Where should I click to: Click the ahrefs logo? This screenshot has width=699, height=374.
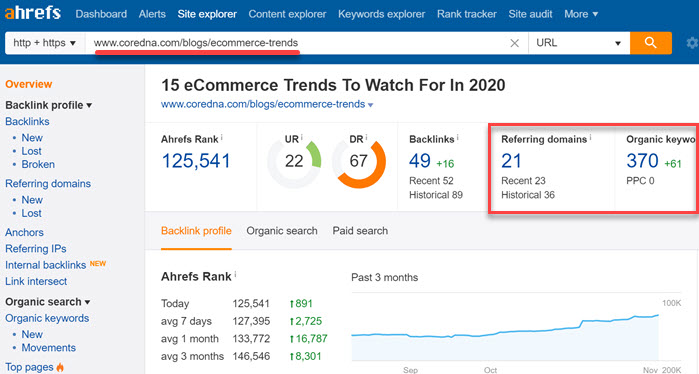pos(33,12)
